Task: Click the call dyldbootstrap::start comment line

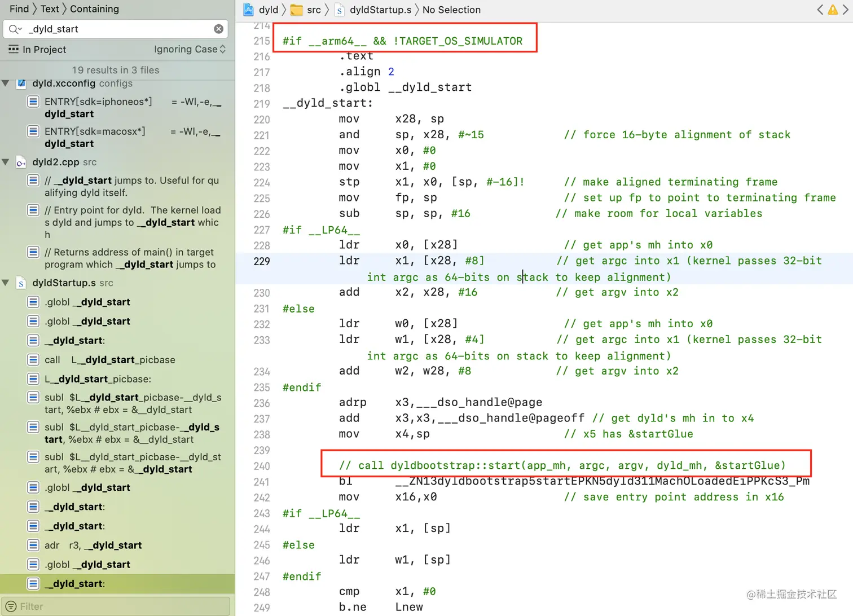Action: [562, 465]
